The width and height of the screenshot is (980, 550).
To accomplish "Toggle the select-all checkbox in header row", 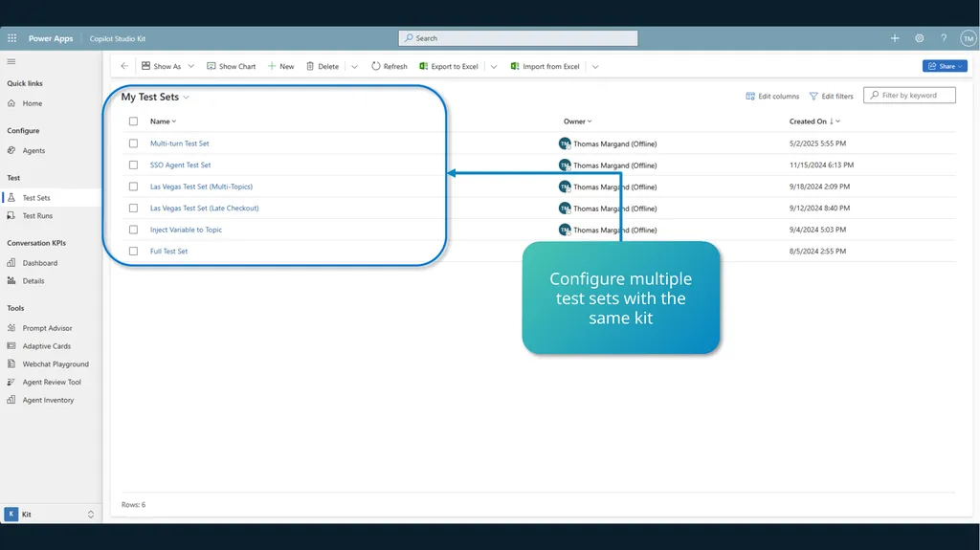I will pos(133,121).
